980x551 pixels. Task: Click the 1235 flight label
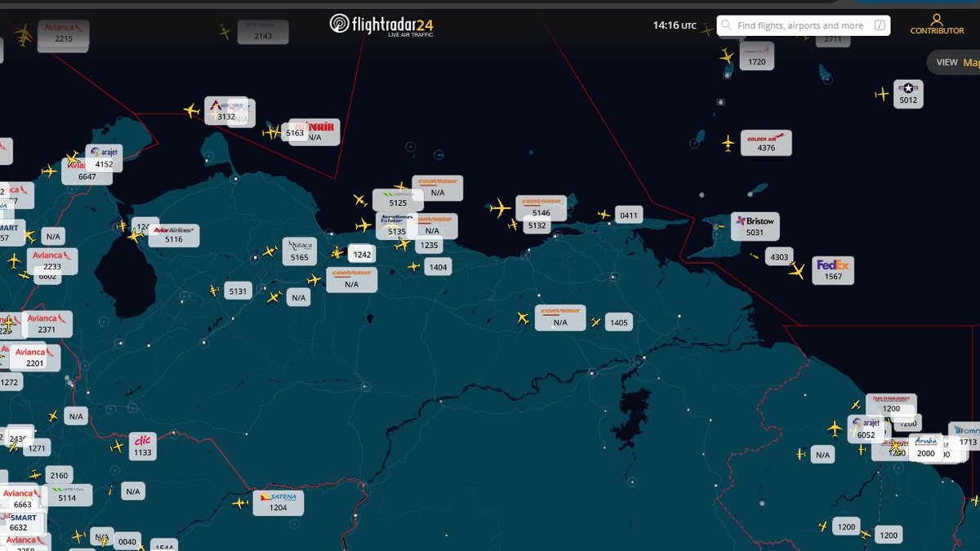pyautogui.click(x=429, y=245)
